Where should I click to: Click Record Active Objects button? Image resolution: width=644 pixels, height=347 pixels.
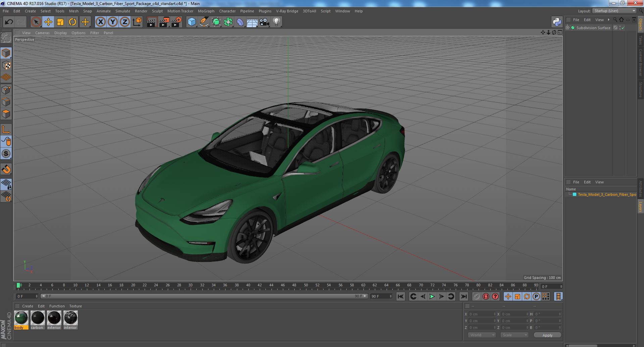(476, 296)
